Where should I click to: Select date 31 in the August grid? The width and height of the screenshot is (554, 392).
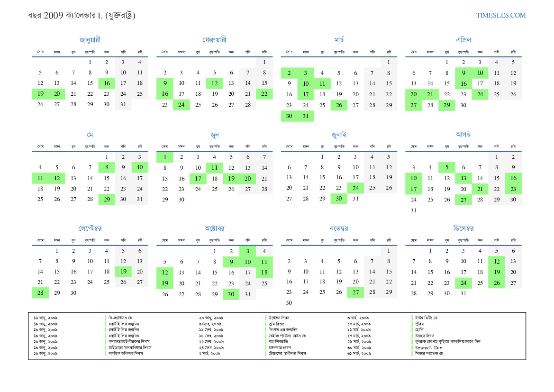pos(413,210)
